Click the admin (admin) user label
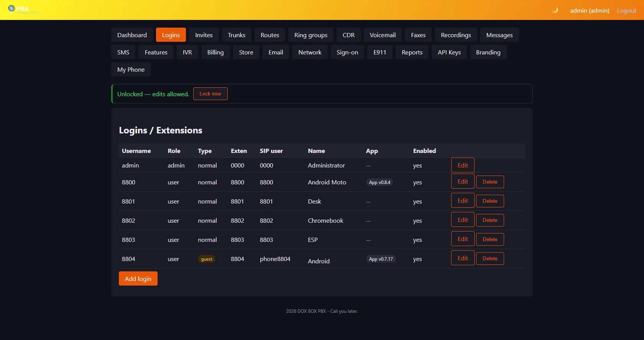Screen dimensions: 644x340 (x=590, y=10)
